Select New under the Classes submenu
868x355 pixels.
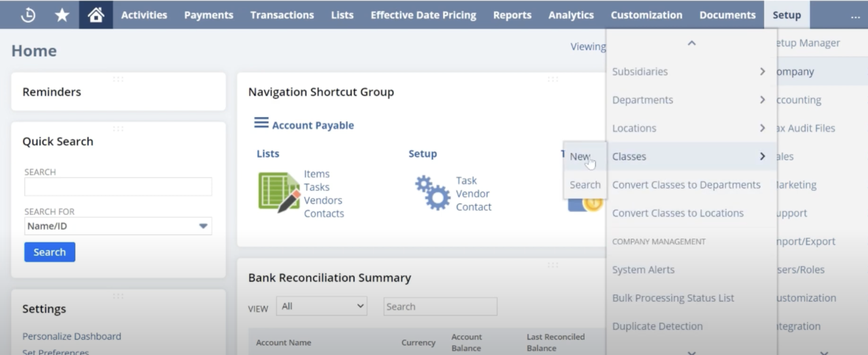pos(579,156)
